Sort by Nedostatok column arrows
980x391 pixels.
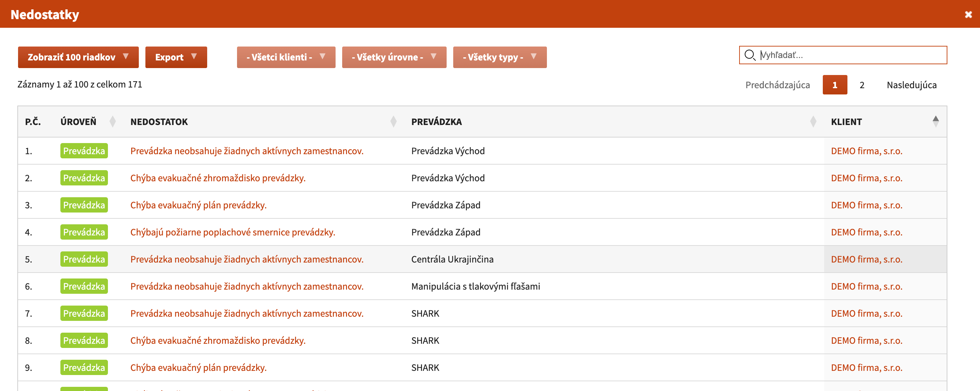[x=394, y=122]
